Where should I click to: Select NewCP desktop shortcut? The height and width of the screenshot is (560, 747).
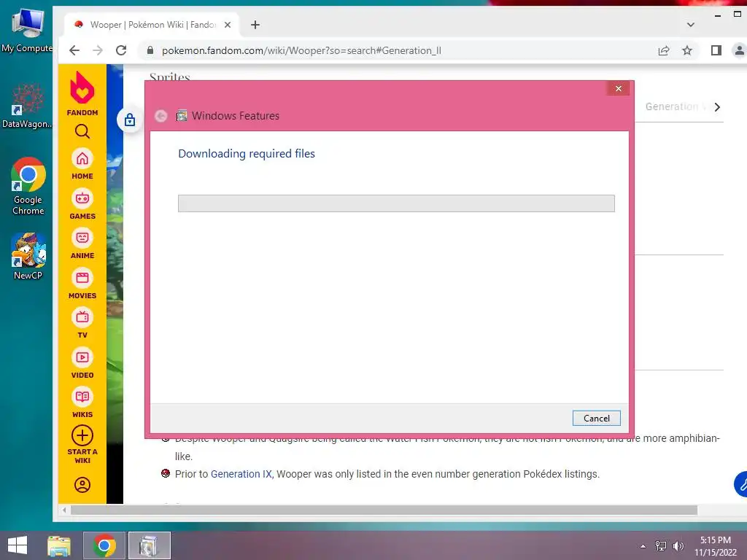28,256
